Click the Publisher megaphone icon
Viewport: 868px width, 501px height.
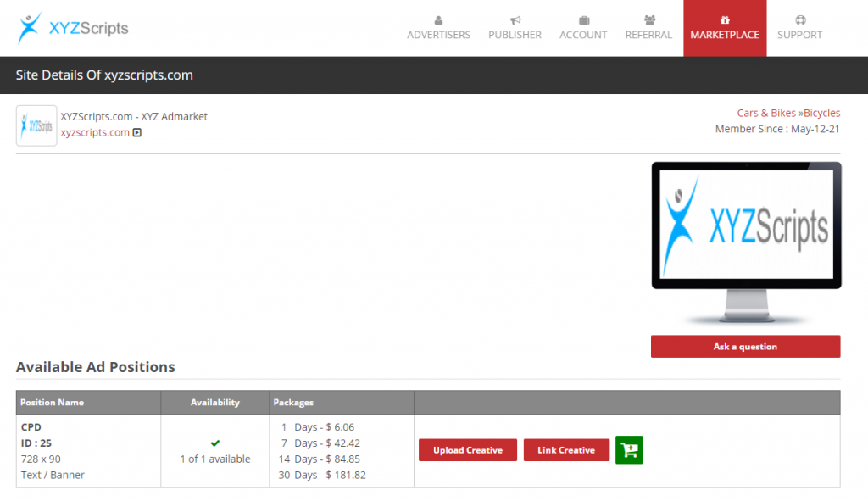pyautogui.click(x=515, y=19)
